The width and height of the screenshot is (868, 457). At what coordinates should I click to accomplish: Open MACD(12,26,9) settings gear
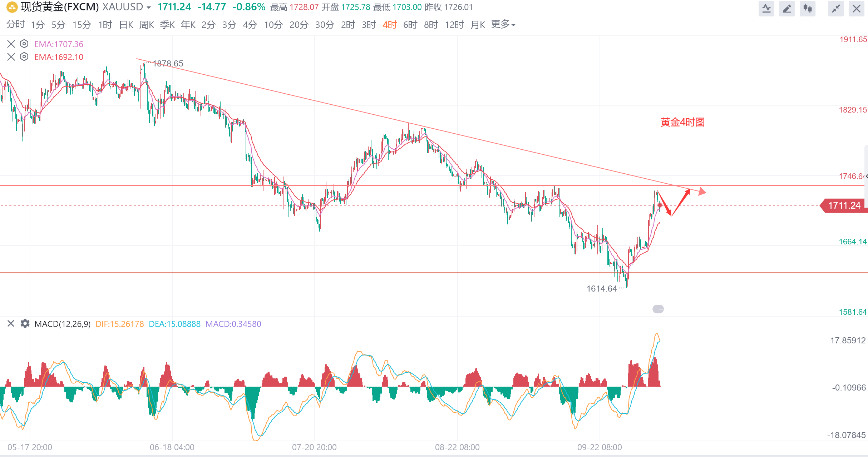click(25, 324)
